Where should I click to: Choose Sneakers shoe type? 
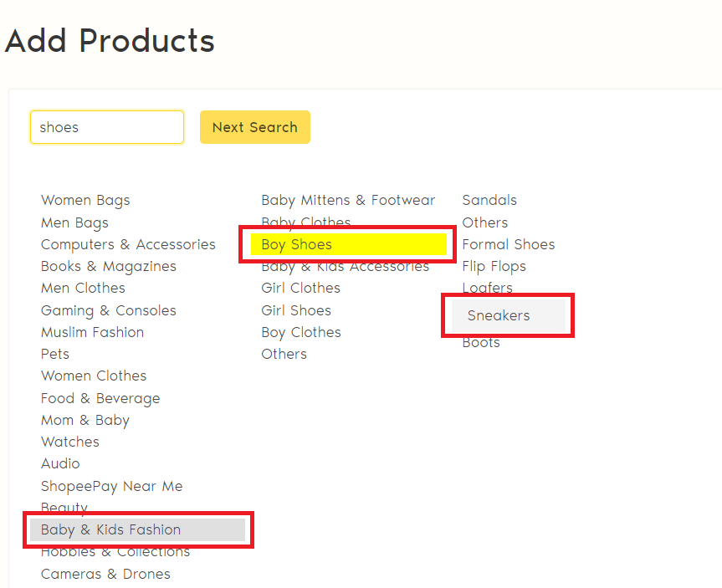pyautogui.click(x=499, y=315)
